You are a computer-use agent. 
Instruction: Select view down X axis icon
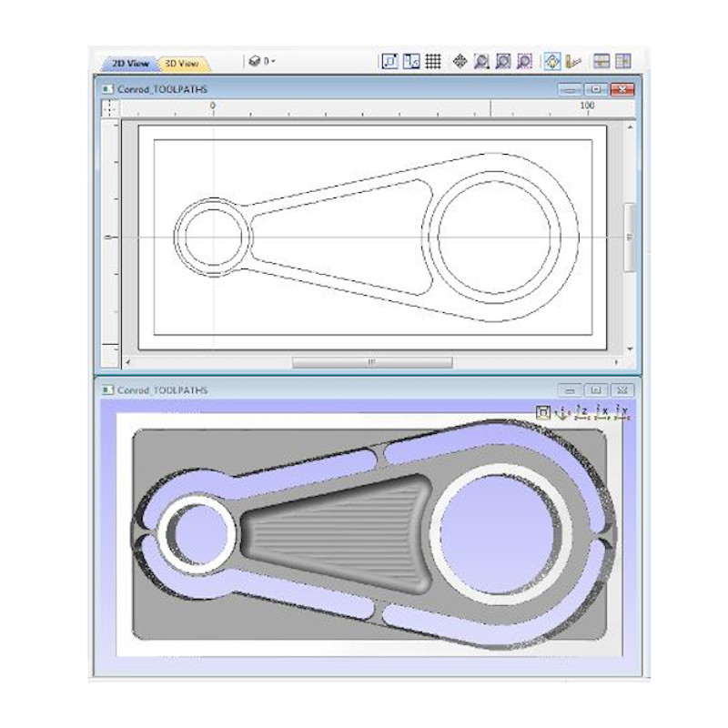tap(602, 412)
